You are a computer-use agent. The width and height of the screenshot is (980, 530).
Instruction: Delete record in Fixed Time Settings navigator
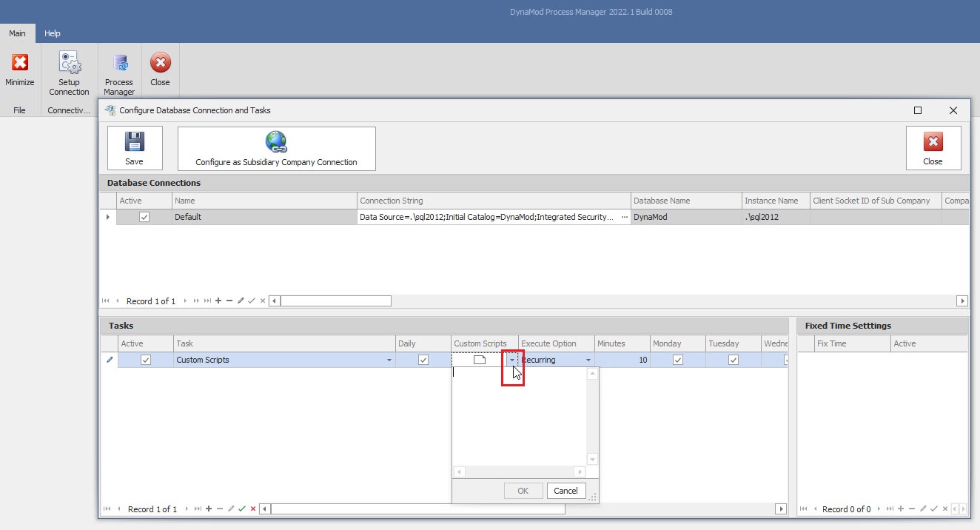pyautogui.click(x=912, y=509)
